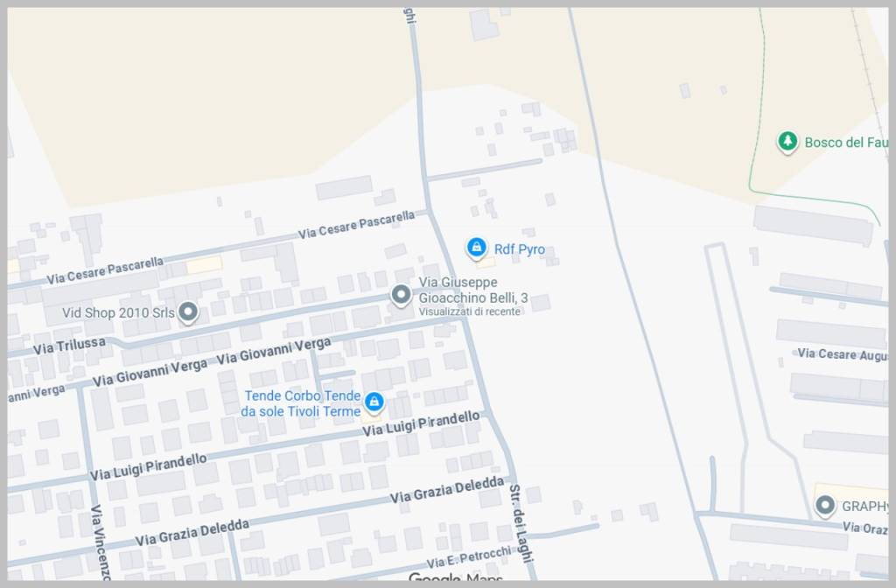Open the Via Giuseppe Gioacchino Belli pin marker
The height and width of the screenshot is (588, 896).
(401, 295)
